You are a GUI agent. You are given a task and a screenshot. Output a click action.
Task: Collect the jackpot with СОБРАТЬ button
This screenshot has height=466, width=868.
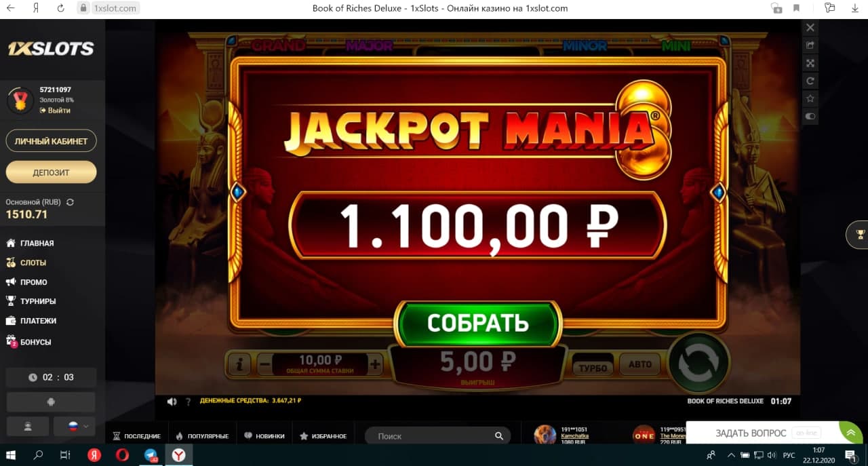pyautogui.click(x=478, y=324)
